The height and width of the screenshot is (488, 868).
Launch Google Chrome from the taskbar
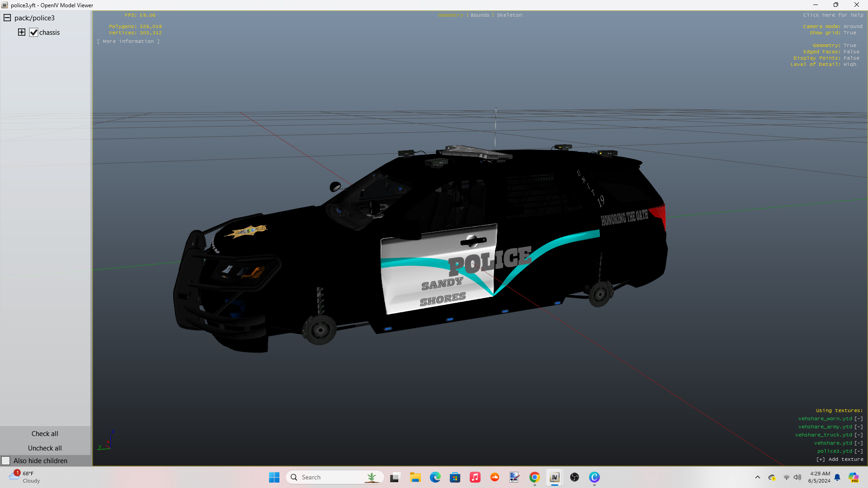tap(534, 477)
